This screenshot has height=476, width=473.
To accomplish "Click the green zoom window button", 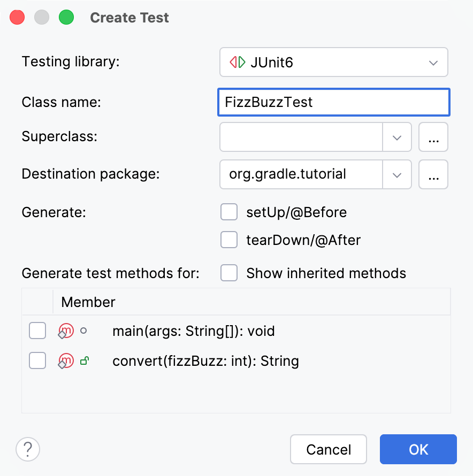I will click(66, 17).
